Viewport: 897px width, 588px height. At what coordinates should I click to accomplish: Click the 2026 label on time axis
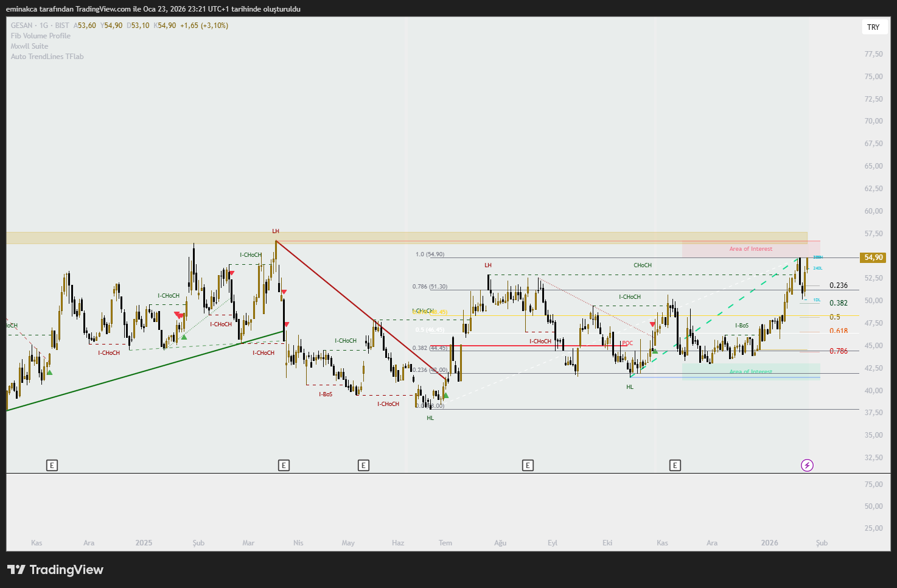tap(769, 543)
